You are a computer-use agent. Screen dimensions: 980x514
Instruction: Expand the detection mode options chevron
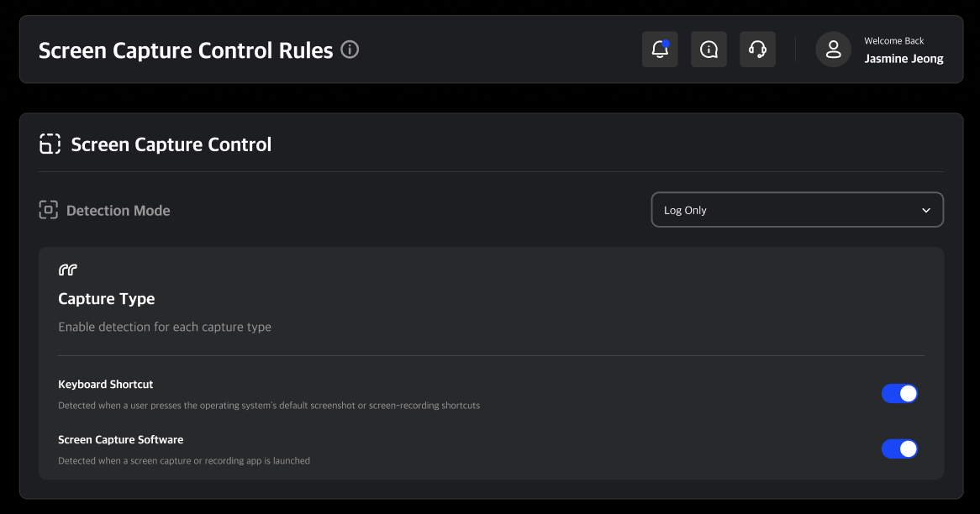pyautogui.click(x=925, y=210)
